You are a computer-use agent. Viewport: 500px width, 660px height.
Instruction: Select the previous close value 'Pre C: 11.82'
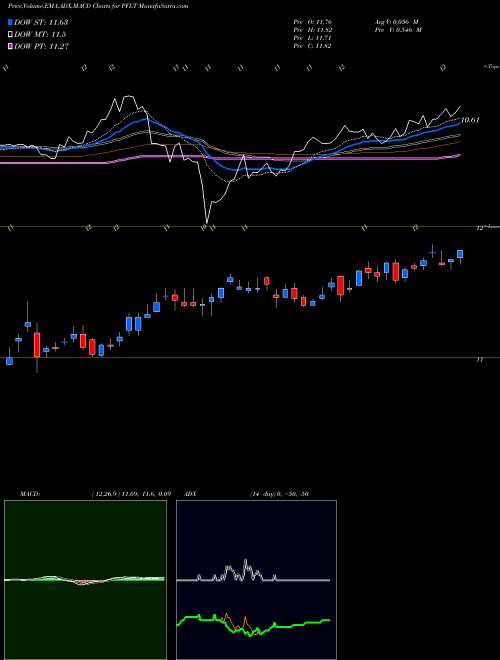[313, 46]
